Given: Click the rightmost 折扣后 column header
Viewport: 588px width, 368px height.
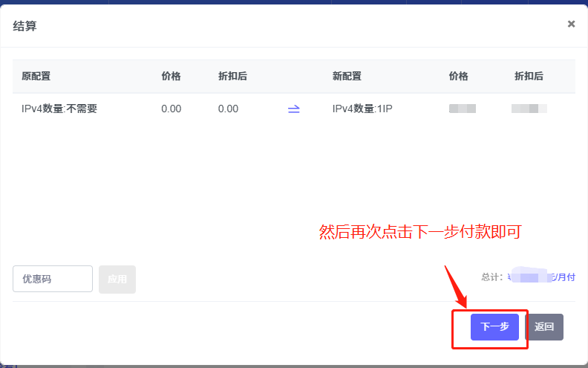Looking at the screenshot, I should [x=529, y=77].
